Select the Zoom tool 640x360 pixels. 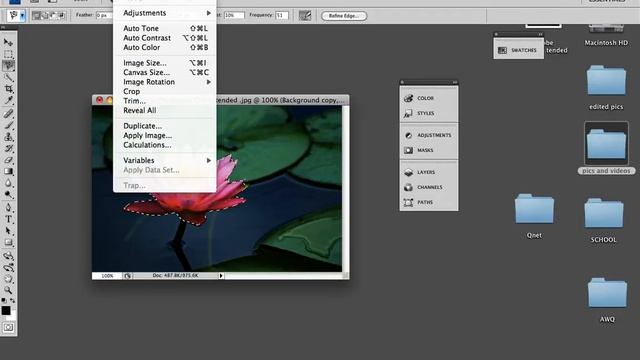click(8, 290)
